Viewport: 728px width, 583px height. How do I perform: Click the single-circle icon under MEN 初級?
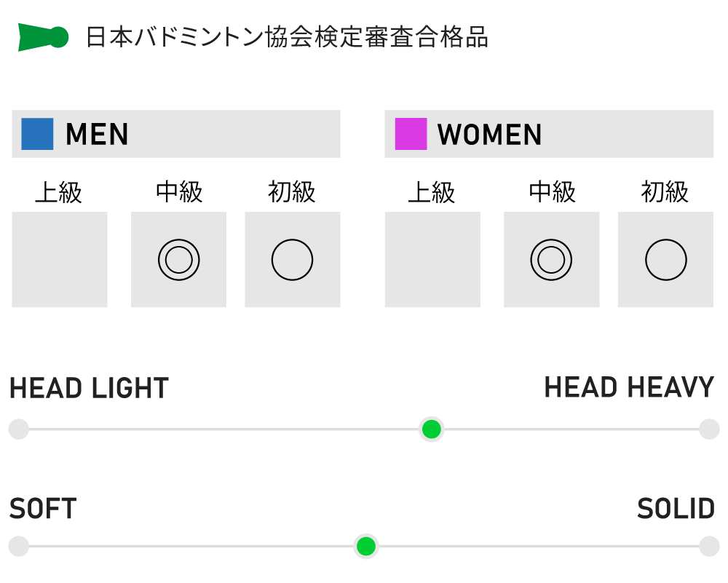tap(292, 260)
